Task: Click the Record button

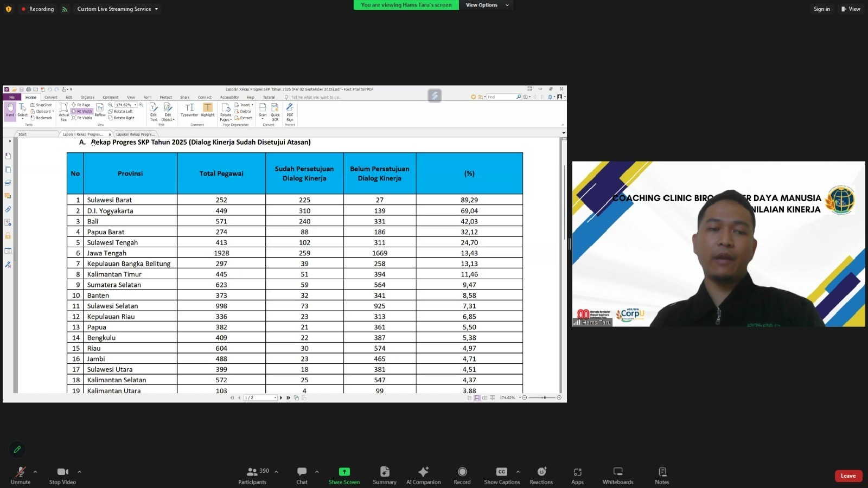Action: pos(462,475)
